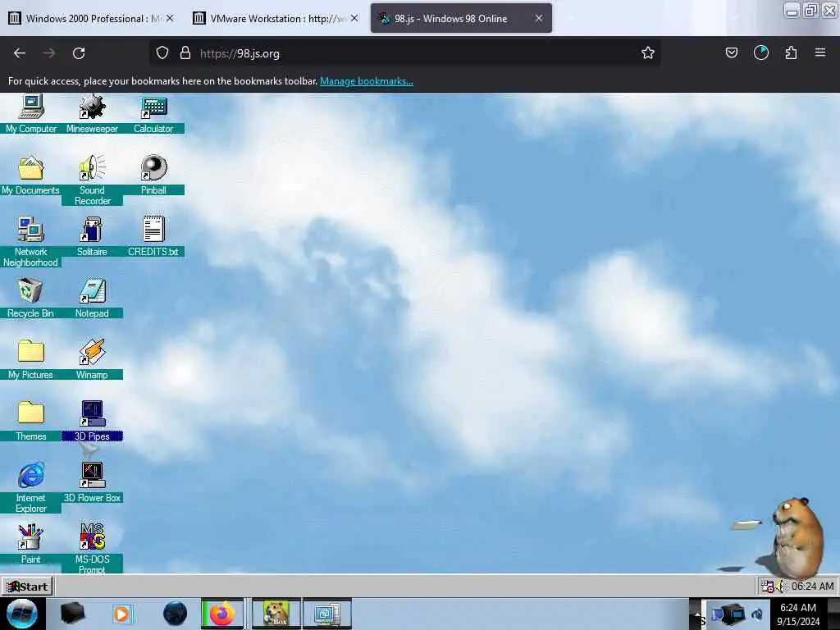840x630 pixels.
Task: Open the Pocket save button
Action: [731, 53]
